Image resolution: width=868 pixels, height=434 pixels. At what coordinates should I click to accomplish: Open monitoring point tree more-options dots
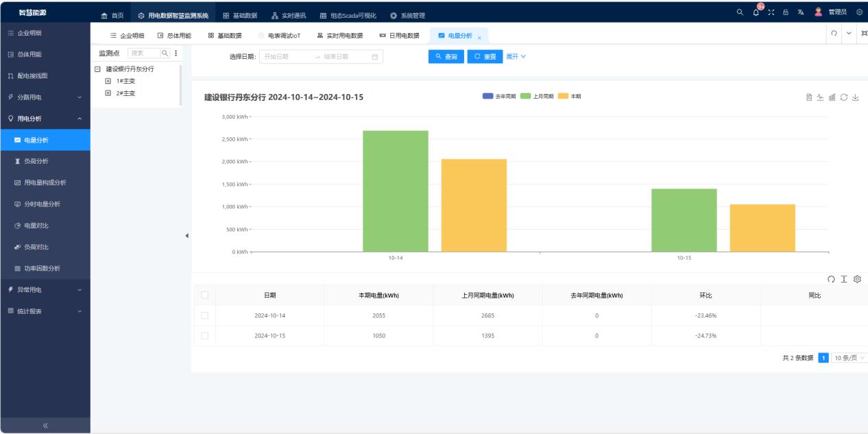176,53
